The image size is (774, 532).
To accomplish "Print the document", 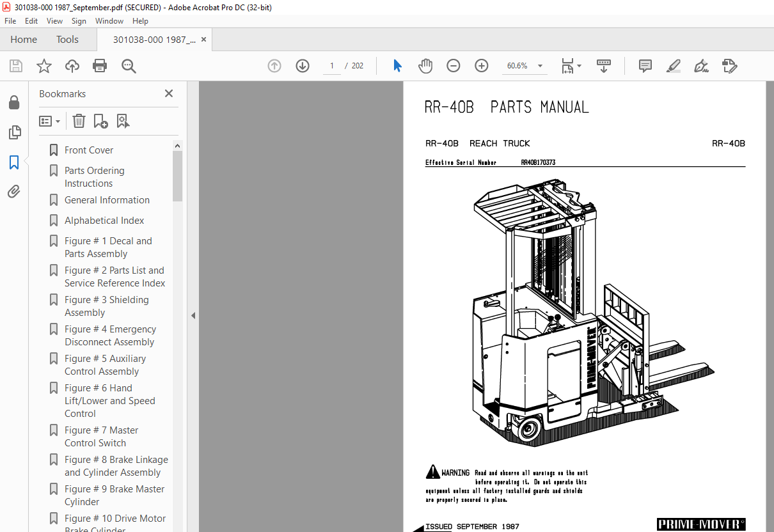I will [x=100, y=66].
